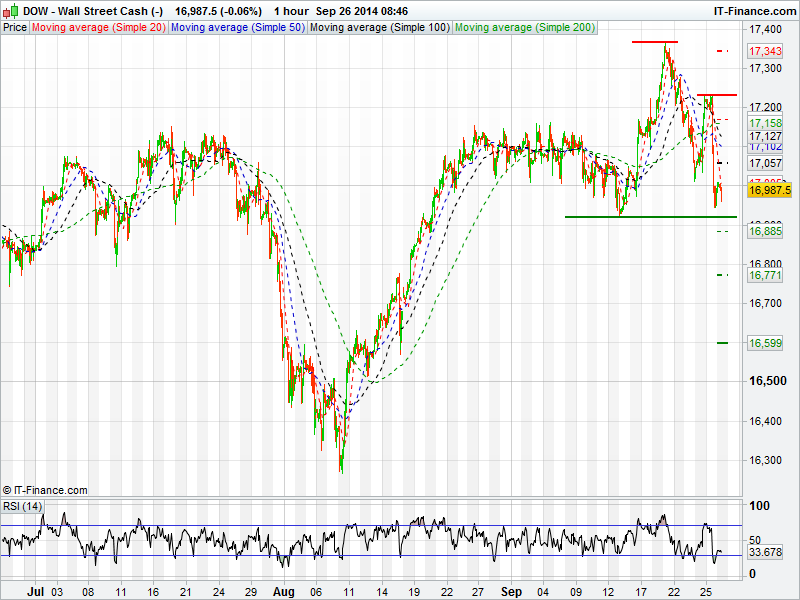
Task: Click the Sep 26 2014 08:46 timestamp
Action: coord(362,11)
